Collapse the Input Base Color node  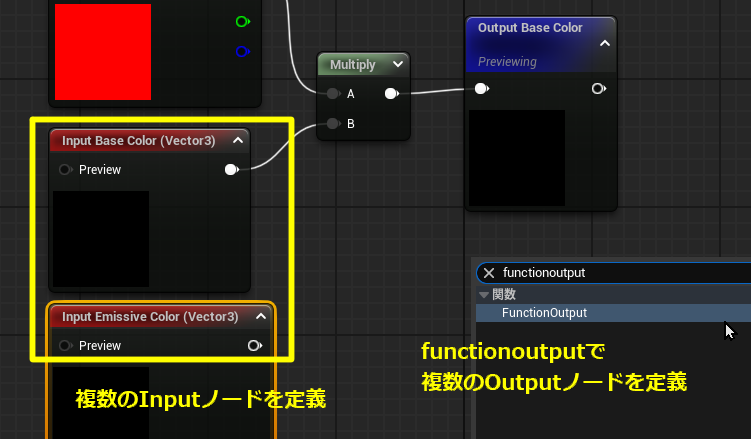coord(238,140)
